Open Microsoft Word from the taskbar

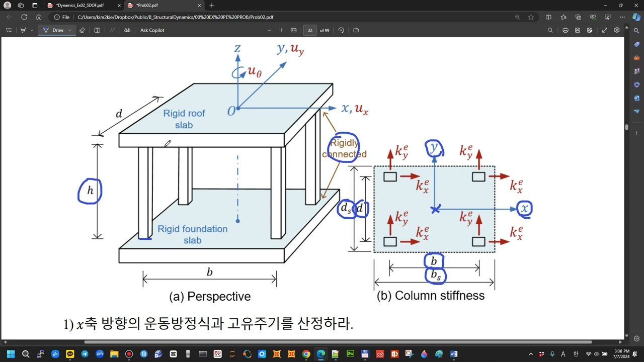453,354
